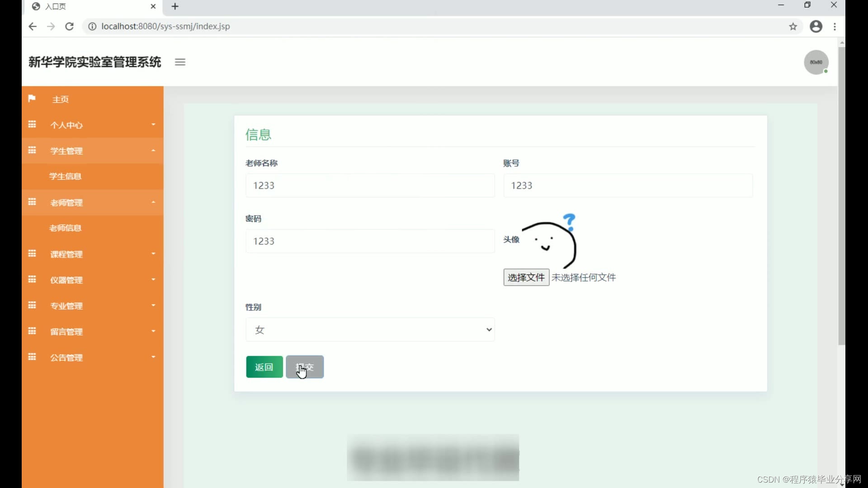
Task: Expand the 公告管理 sidebar arrow
Action: pyautogui.click(x=153, y=357)
